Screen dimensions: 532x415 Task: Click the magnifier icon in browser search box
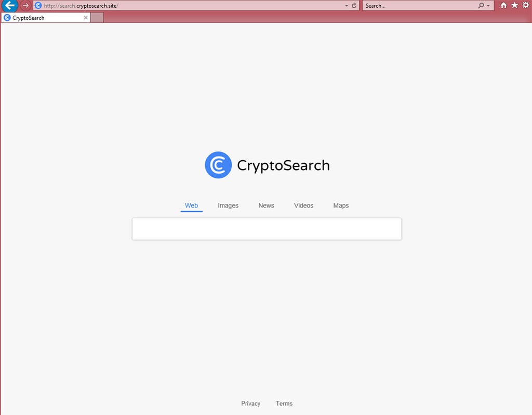pos(481,5)
